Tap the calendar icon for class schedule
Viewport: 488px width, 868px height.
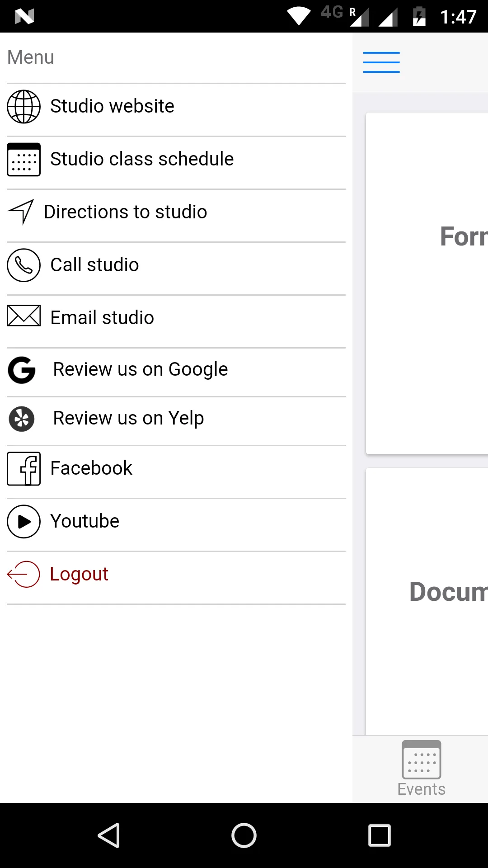[x=23, y=160]
